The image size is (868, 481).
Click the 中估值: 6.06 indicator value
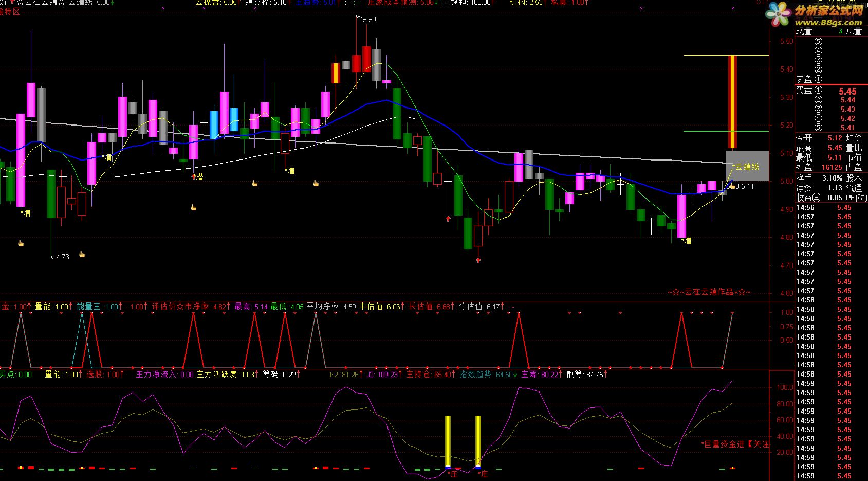[382, 307]
